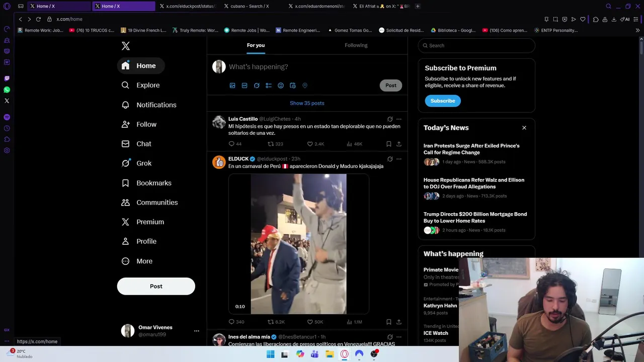
Task: Repost Luis Castillo's post
Action: pos(275,144)
